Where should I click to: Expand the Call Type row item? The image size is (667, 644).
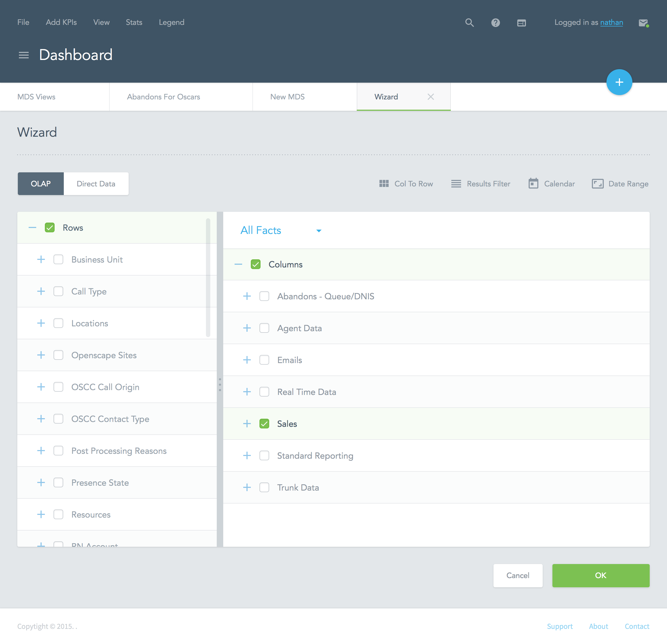click(41, 291)
